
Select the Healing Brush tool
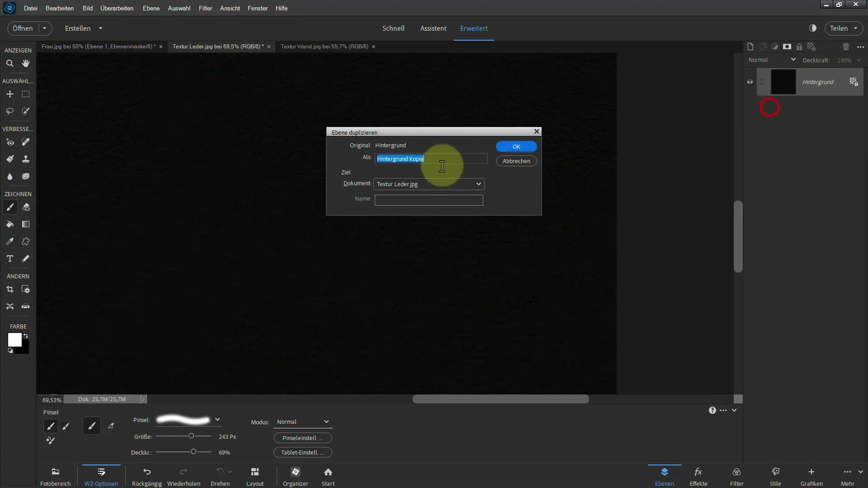pos(26,142)
